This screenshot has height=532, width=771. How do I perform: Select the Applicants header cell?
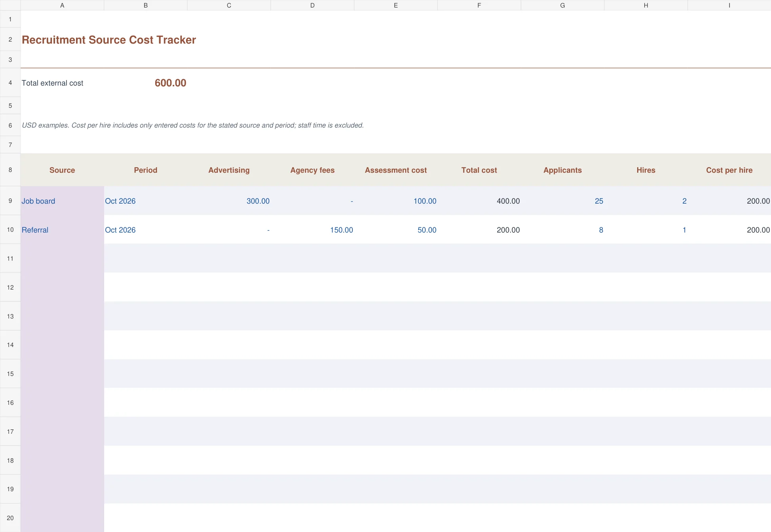pyautogui.click(x=562, y=170)
